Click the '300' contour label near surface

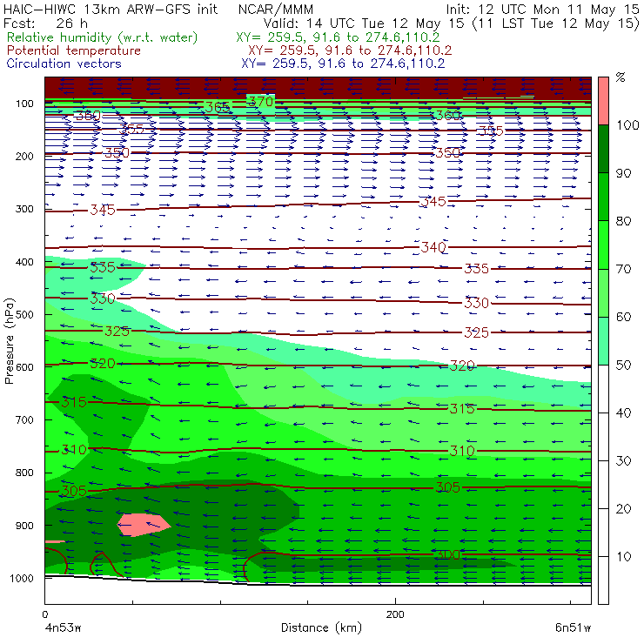click(447, 555)
